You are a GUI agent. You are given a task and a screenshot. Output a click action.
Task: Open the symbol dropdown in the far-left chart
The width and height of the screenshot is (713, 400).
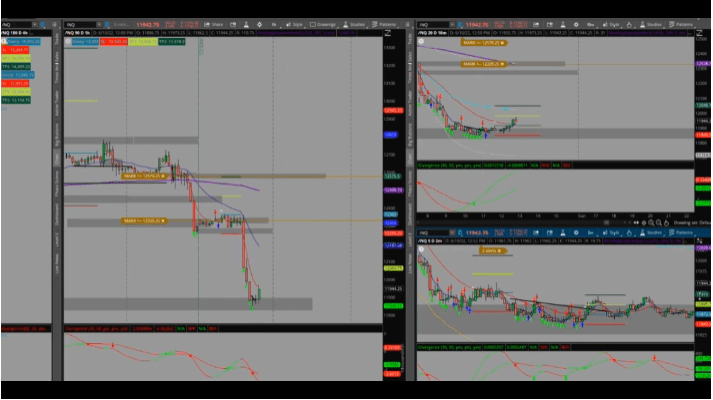tap(35, 25)
